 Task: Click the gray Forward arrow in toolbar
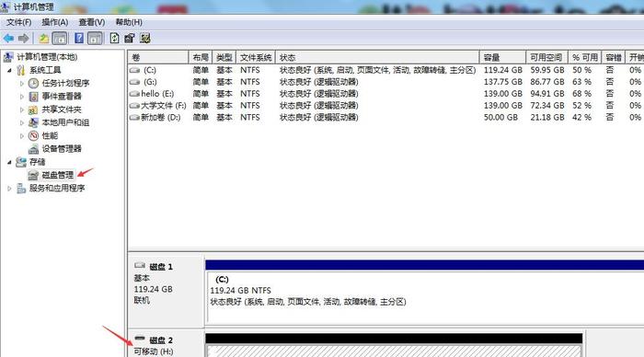(x=23, y=39)
